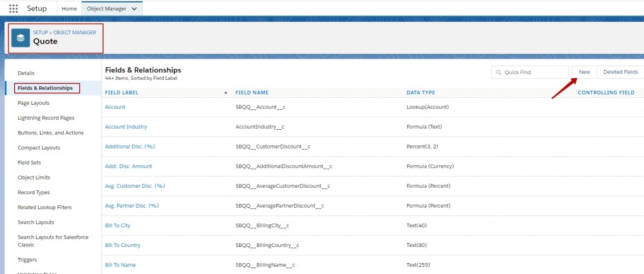This screenshot has width=644, height=274.
Task: Sort by FIELD LABEL column header
Action: 122,93
